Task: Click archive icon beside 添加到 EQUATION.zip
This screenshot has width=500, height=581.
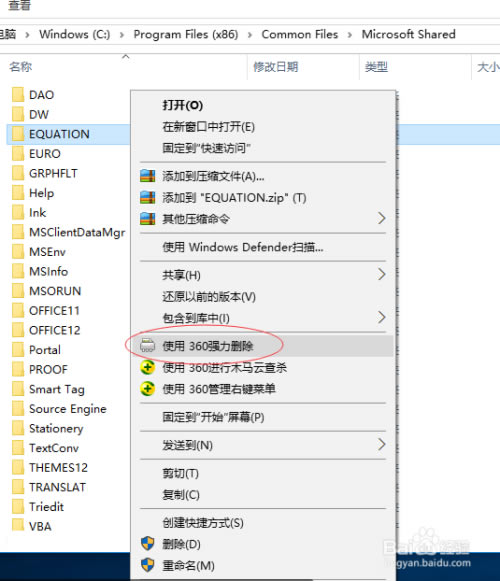Action: [148, 197]
